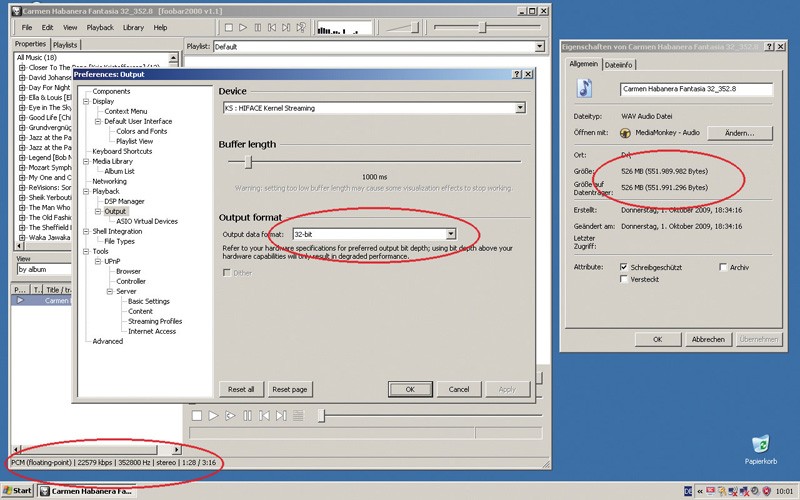The height and width of the screenshot is (500, 800).
Task: Click the Buffer length slider handle
Action: 248,162
